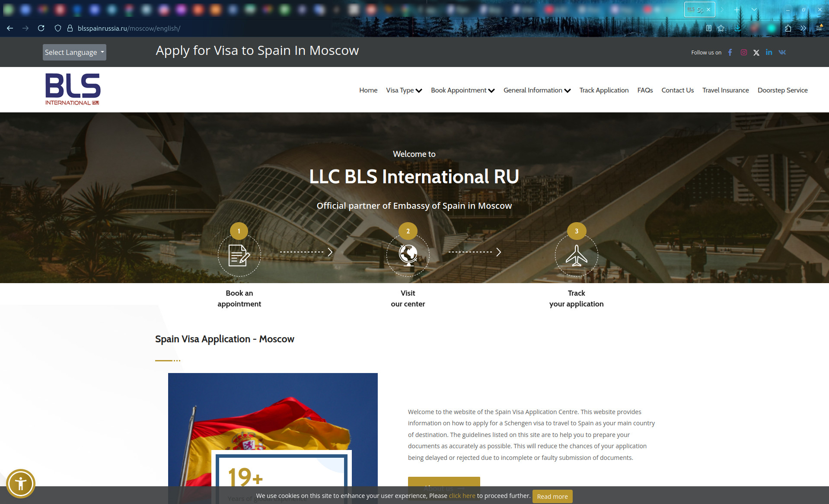Image resolution: width=829 pixels, height=504 pixels.
Task: Open the FAQs menu item
Action: (x=645, y=90)
